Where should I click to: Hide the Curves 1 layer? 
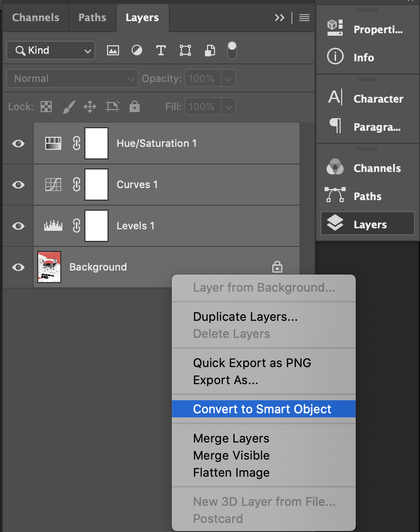pyautogui.click(x=18, y=185)
